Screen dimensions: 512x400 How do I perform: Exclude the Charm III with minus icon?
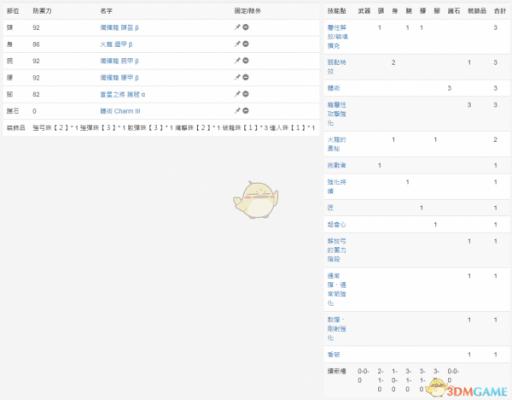246,111
